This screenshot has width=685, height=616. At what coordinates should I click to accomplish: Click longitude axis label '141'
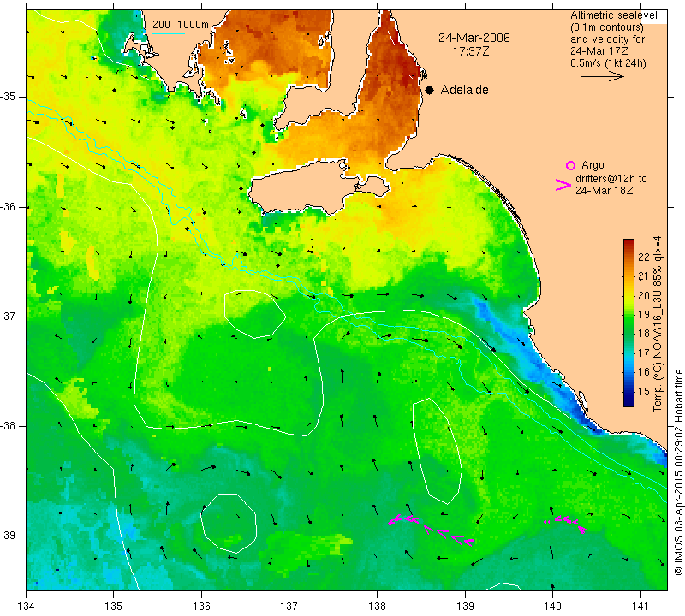[x=640, y=606]
